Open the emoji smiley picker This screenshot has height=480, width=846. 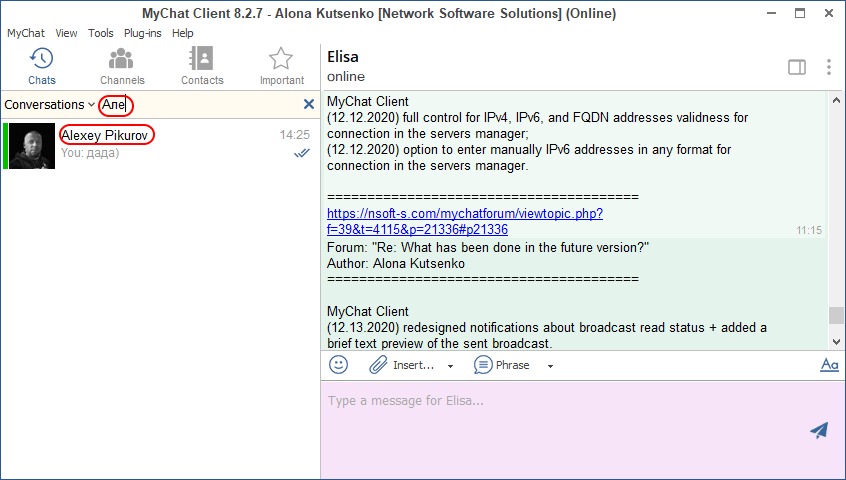(338, 365)
